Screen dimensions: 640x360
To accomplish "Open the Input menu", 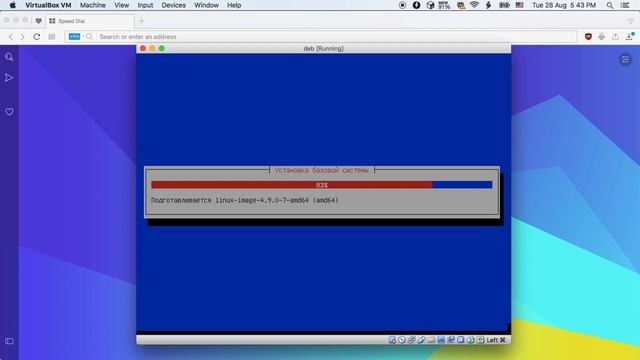I will [145, 5].
